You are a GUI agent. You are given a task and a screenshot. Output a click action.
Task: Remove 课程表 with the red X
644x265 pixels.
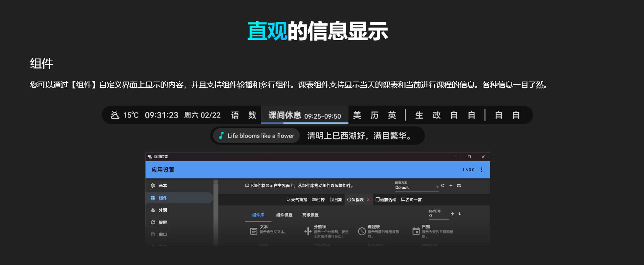pyautogui.click(x=368, y=200)
